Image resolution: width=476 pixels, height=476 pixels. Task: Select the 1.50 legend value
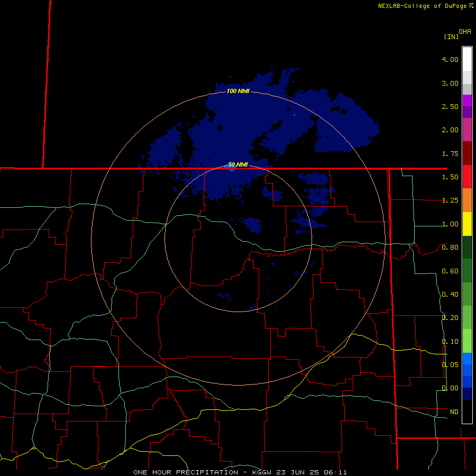click(450, 177)
